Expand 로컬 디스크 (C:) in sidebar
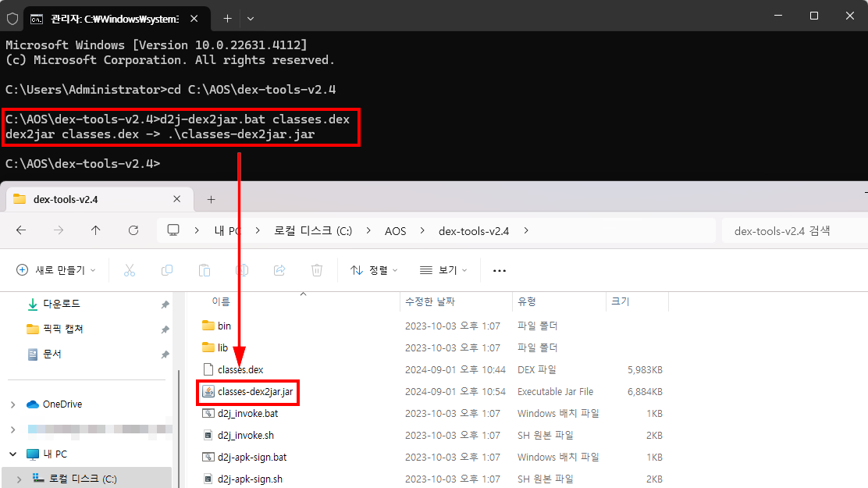The image size is (868, 488). coord(19,479)
